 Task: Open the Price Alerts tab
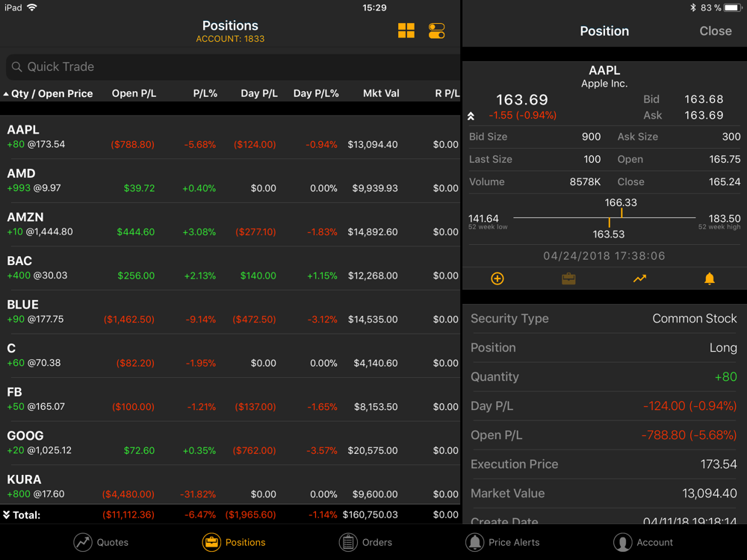[503, 542]
